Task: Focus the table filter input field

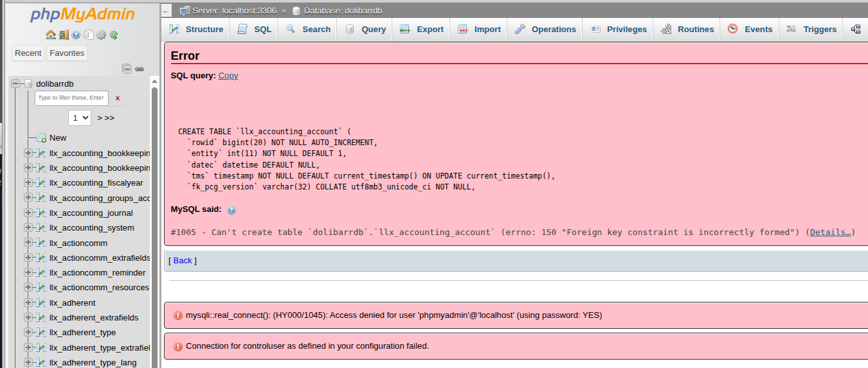Action: point(71,98)
